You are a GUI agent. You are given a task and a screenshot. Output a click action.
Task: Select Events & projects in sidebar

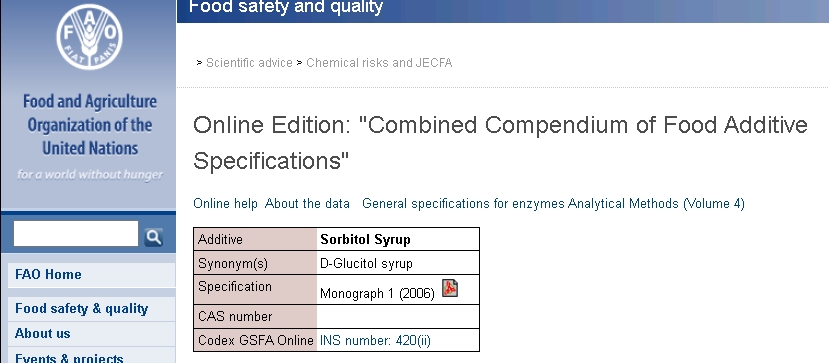(x=91, y=357)
